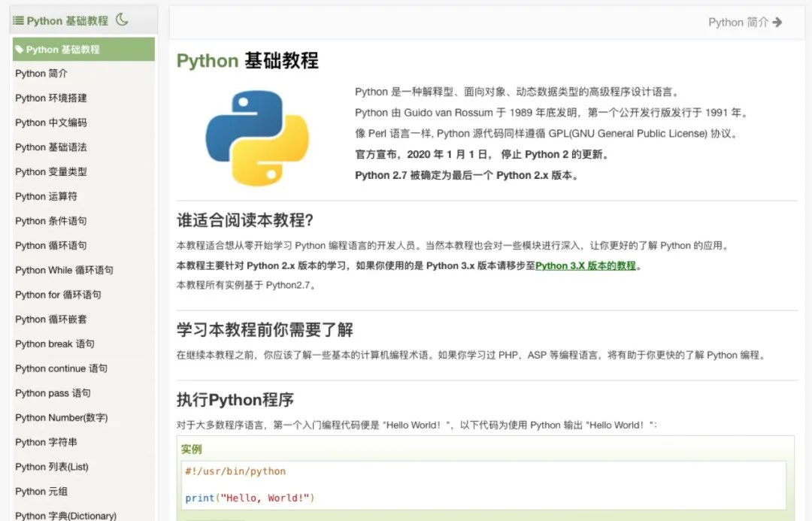This screenshot has height=521, width=812.
Task: Open Python 环境搭建 chapter
Action: 51,98
